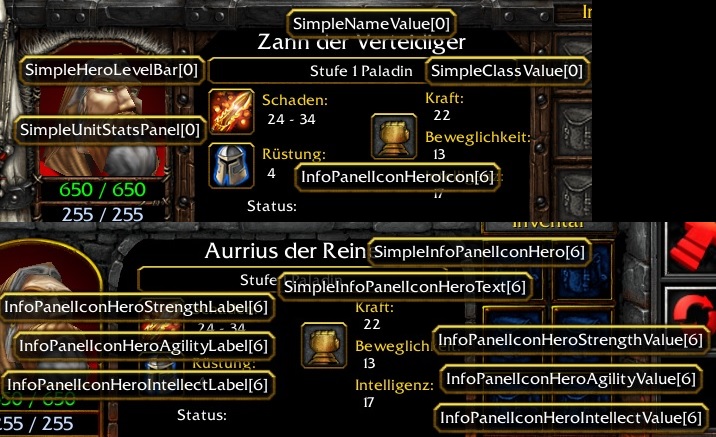Click the golden fist hero icon in bottom panel
The width and height of the screenshot is (716, 437).
[x=324, y=345]
